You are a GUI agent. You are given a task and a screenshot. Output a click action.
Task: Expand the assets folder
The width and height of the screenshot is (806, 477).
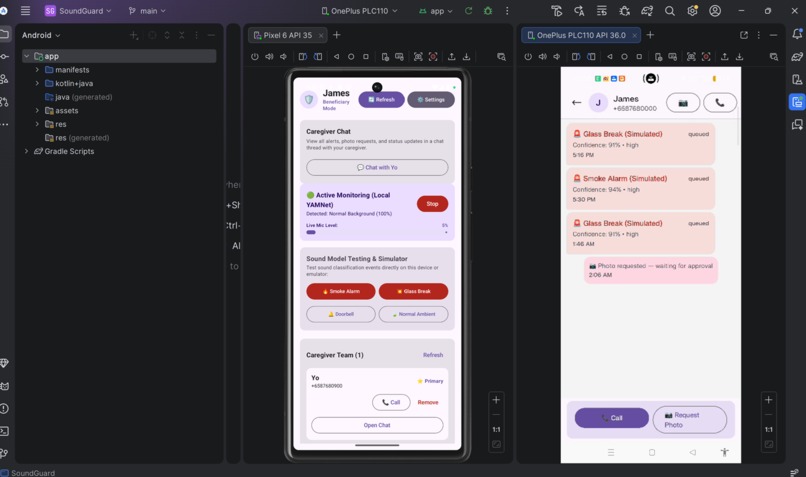tap(37, 111)
